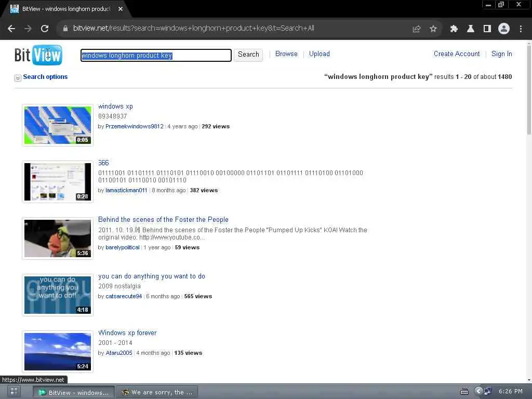532x399 pixels.
Task: Open 'Windows xp forever' video thumbnail
Action: (58, 352)
